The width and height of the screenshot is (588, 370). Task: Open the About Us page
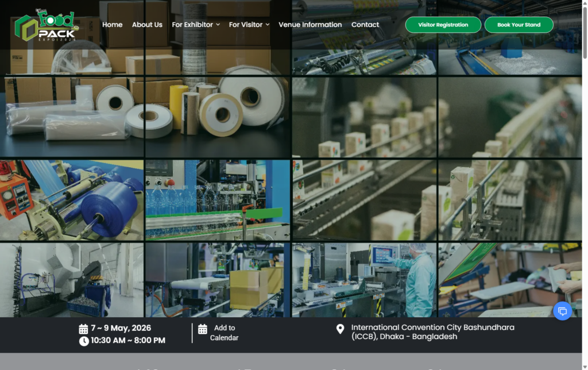[147, 25]
